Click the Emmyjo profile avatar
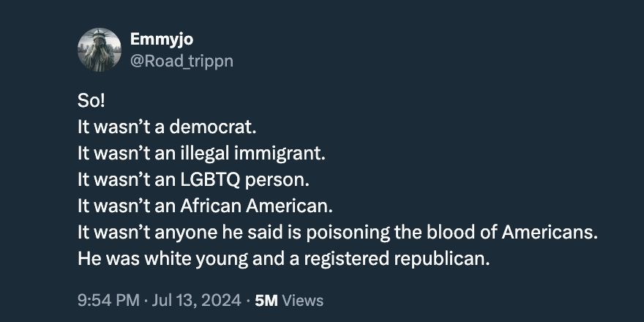Screen dimensions: 644x322 tap(98, 50)
